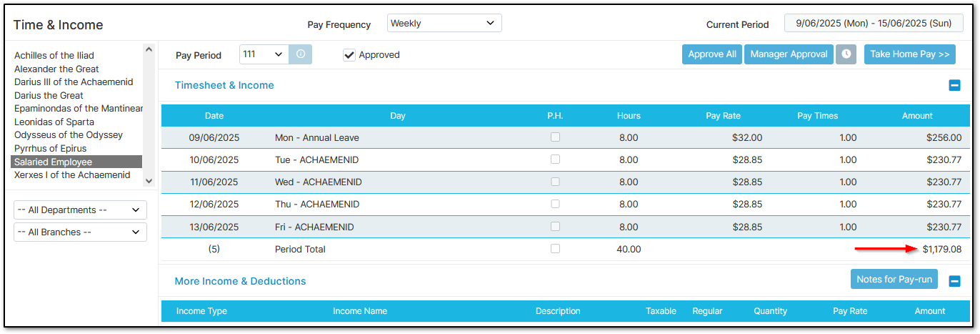Open the Pay Frequency Weekly dropdown
Image resolution: width=980 pixels, height=334 pixels.
[x=444, y=24]
